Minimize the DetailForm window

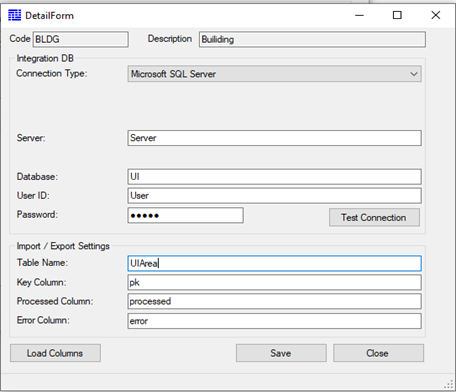[359, 15]
